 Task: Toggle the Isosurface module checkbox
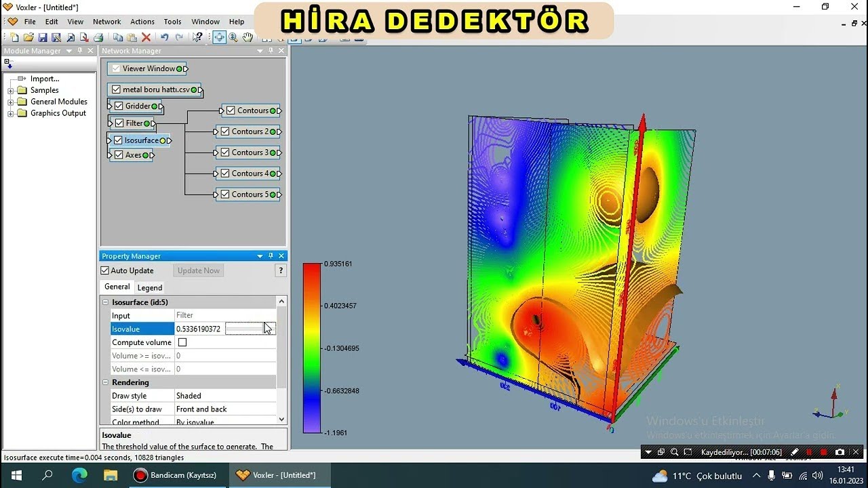[x=118, y=140]
